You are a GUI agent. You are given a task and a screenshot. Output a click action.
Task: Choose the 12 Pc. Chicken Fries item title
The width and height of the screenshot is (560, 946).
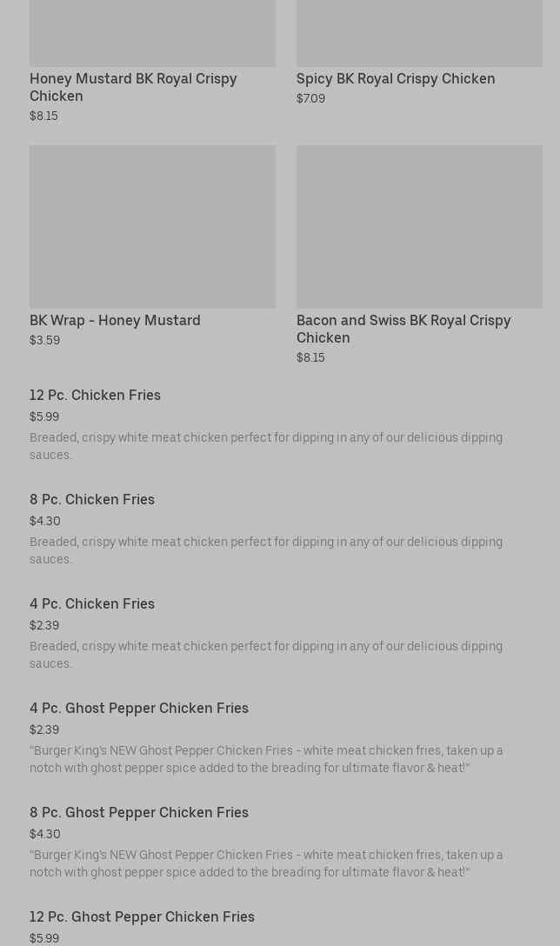[95, 395]
